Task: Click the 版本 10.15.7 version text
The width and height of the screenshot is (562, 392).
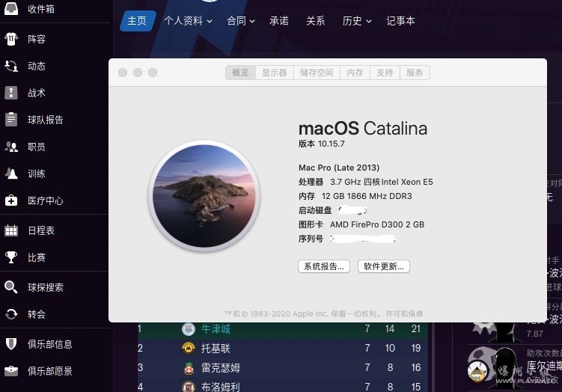Action: point(322,144)
